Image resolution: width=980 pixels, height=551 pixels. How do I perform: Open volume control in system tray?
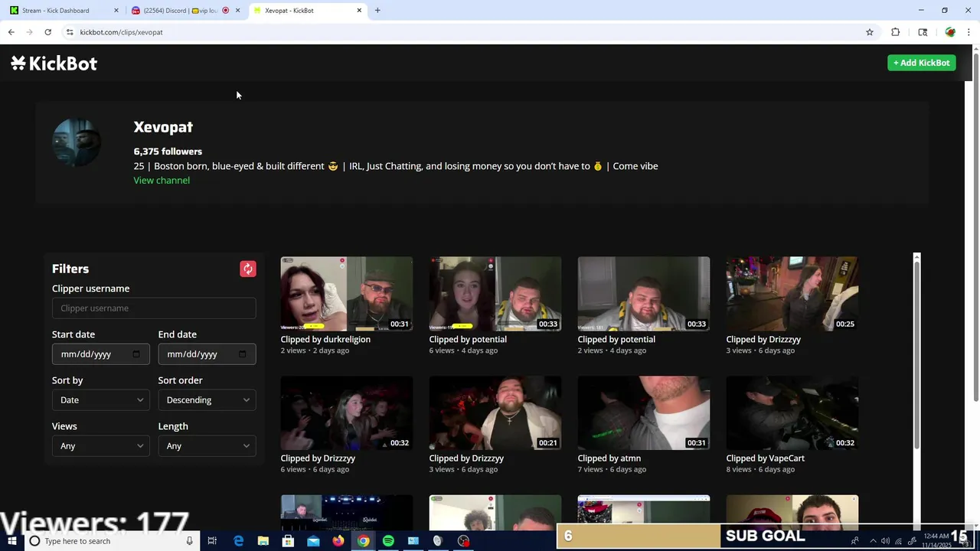click(886, 541)
